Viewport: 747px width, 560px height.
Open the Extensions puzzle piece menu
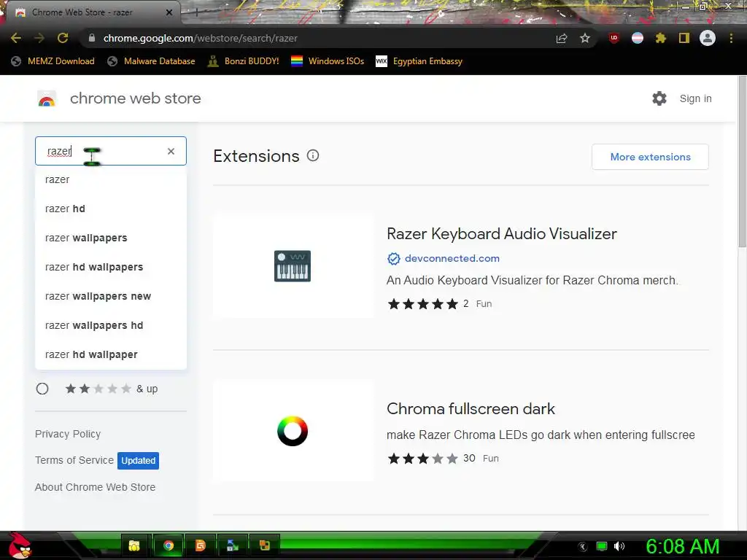(661, 38)
